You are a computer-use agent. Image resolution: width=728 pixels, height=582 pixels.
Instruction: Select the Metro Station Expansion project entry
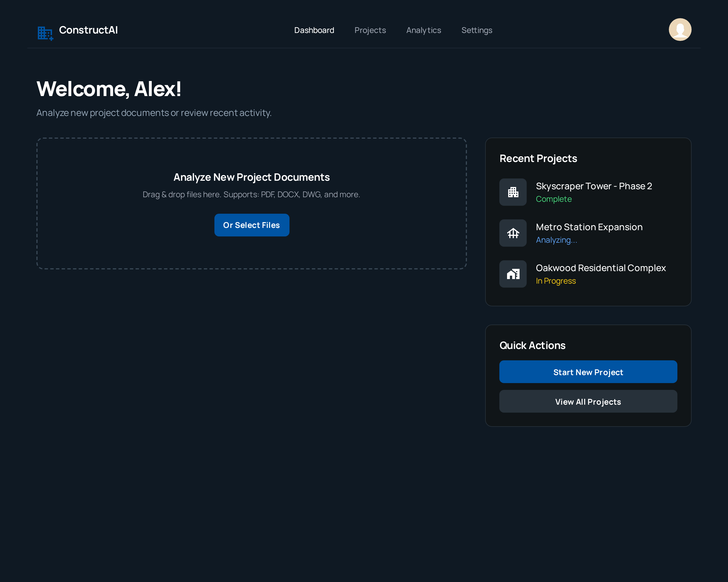pyautogui.click(x=589, y=227)
